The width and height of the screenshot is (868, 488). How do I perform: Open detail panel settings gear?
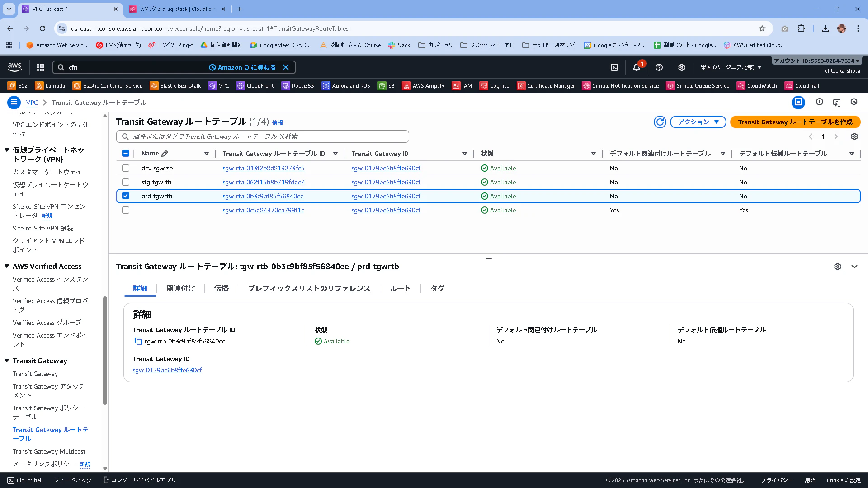coord(838,267)
